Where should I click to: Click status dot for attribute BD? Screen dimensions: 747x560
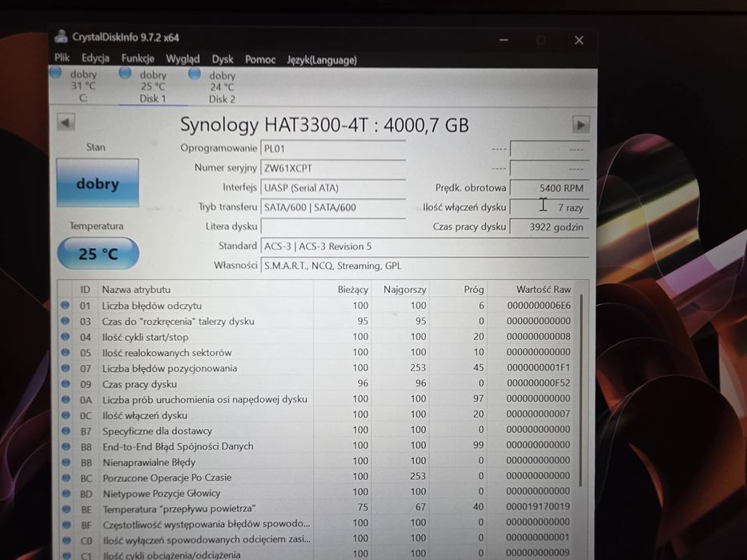pos(66,494)
